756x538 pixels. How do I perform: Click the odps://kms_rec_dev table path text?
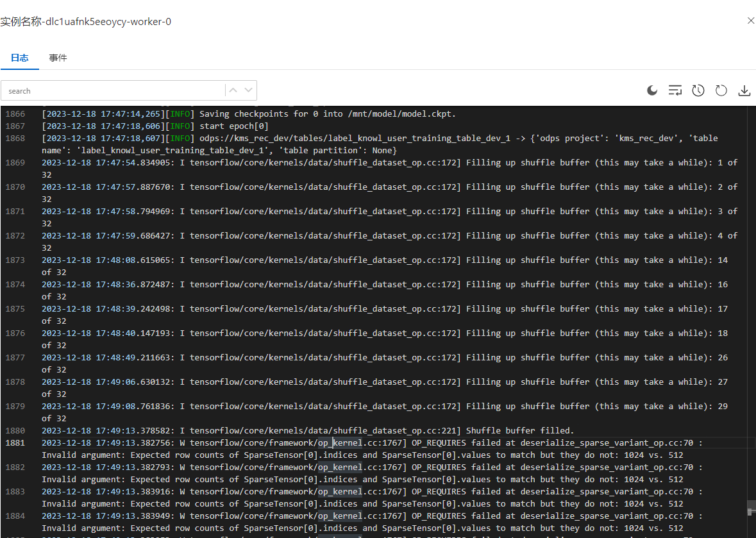tap(355, 139)
